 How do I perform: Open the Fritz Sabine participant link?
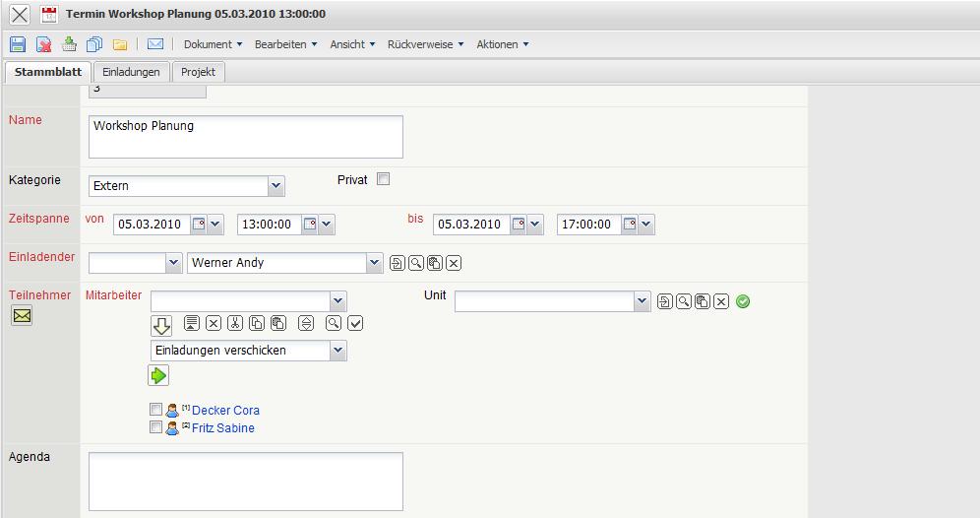(223, 428)
